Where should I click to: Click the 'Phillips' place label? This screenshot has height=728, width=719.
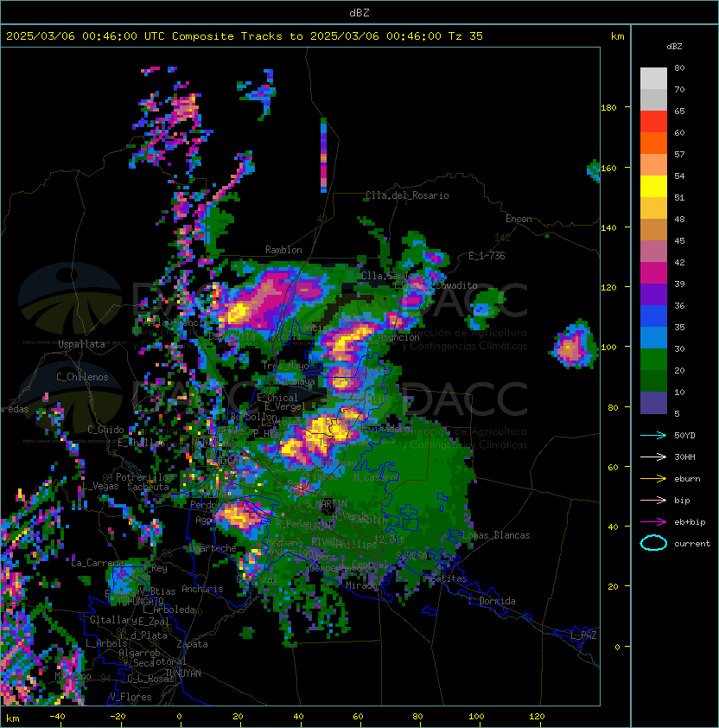[356, 544]
